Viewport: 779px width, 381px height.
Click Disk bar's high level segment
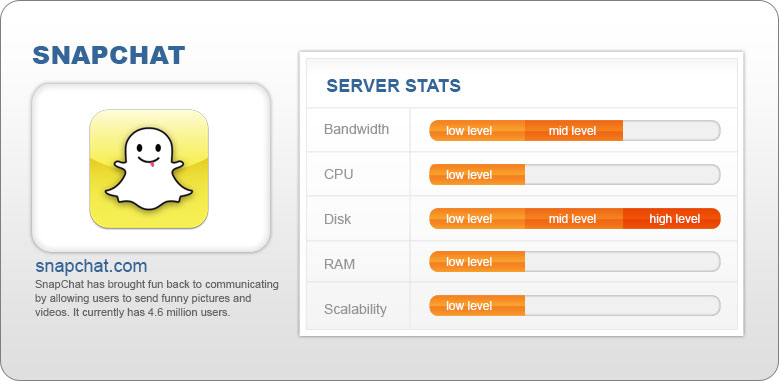pos(672,219)
